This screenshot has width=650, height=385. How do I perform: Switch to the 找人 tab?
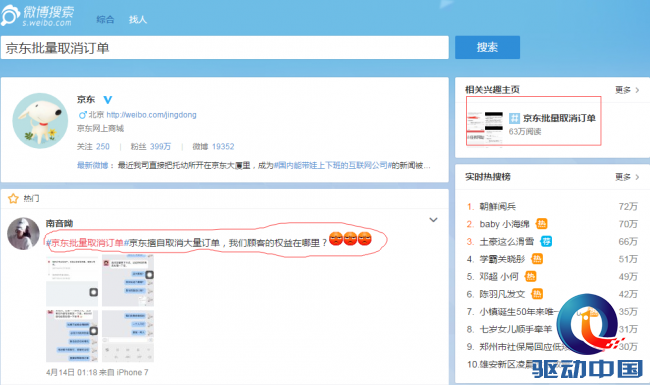click(138, 19)
